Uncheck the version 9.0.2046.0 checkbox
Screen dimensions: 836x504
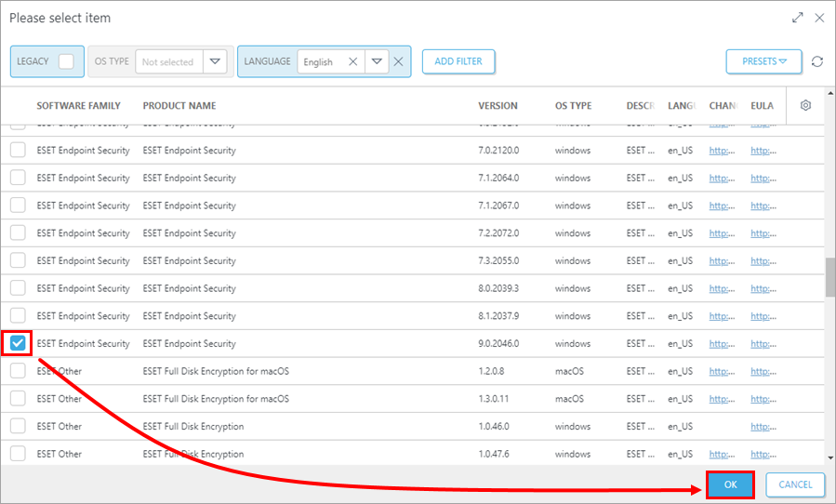18,343
